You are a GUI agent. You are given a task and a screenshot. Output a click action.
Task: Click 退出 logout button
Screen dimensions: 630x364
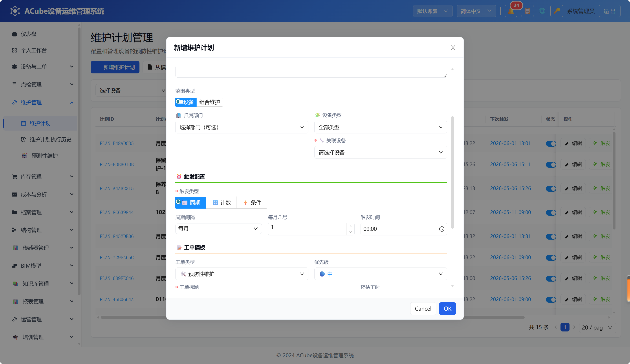609,11
